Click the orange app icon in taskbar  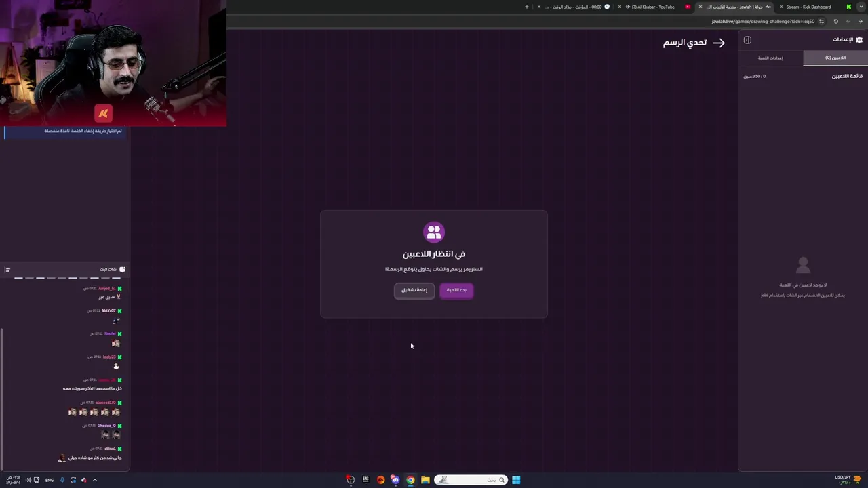[380, 480]
